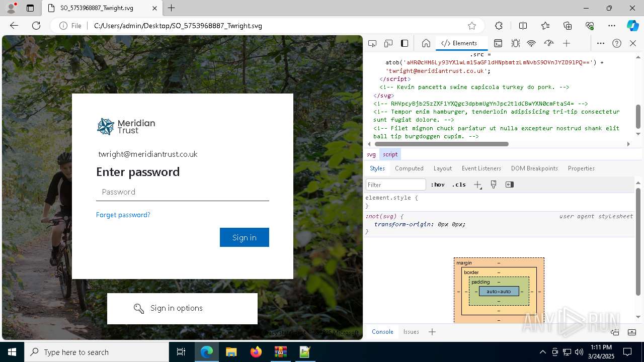Select the Issues drawer tab
Image resolution: width=644 pixels, height=362 pixels.
[411, 332]
